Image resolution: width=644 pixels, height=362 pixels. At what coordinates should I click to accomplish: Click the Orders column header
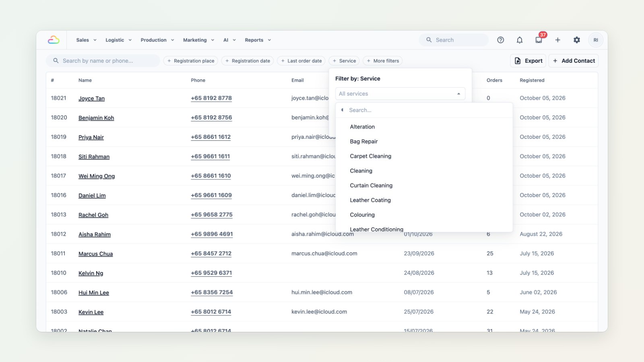(x=494, y=80)
